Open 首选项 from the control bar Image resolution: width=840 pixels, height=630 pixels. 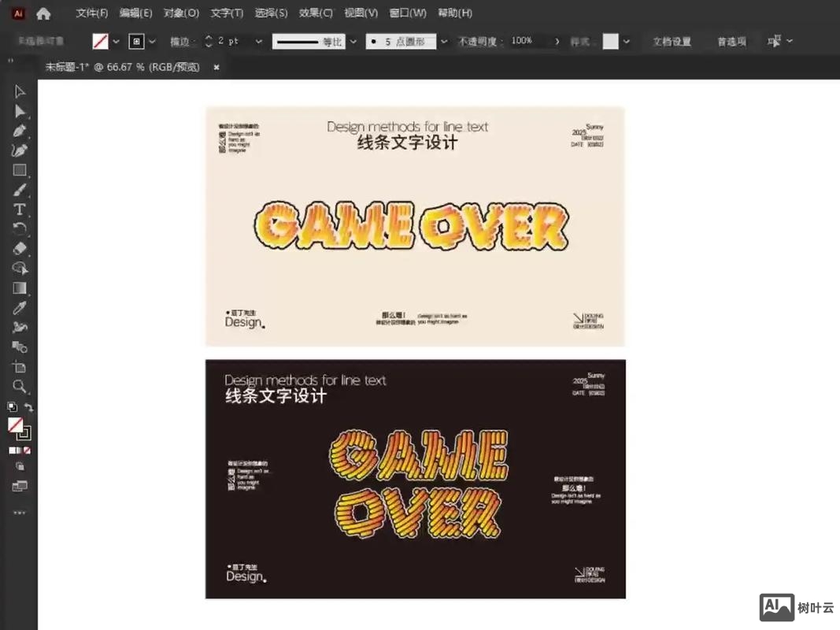(731, 41)
